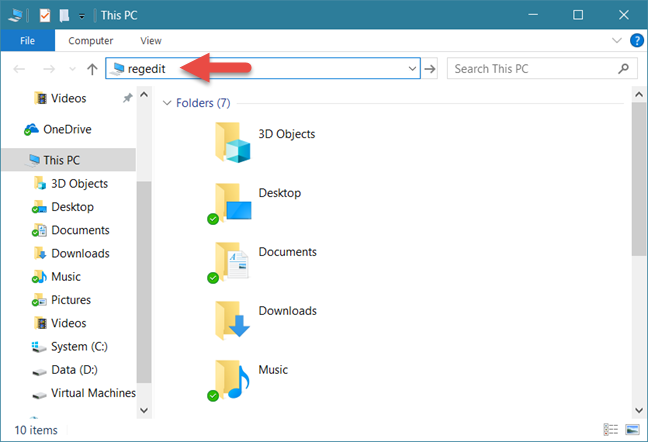The height and width of the screenshot is (442, 648).
Task: Click the New folder quick access icon
Action: coord(64,15)
